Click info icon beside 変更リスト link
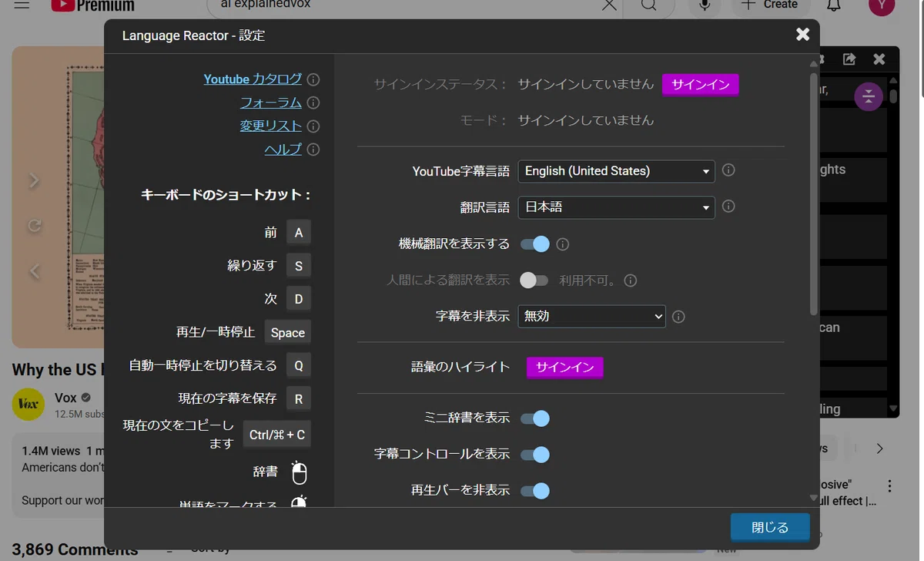The image size is (924, 561). pyautogui.click(x=313, y=126)
